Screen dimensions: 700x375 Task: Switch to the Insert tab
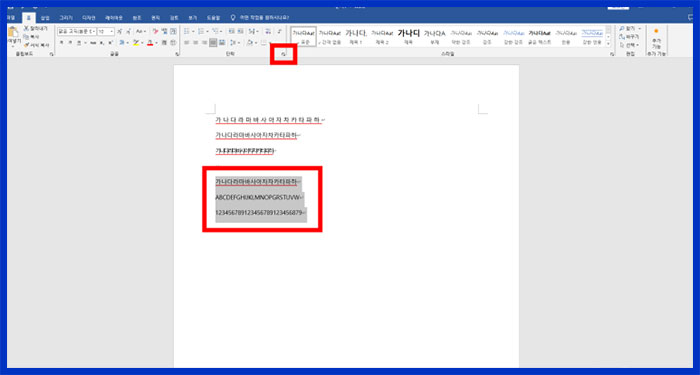tap(45, 18)
